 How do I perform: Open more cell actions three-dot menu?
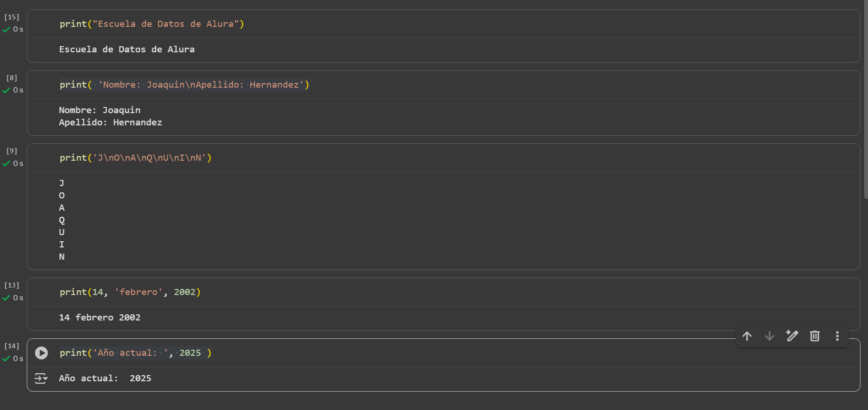837,336
